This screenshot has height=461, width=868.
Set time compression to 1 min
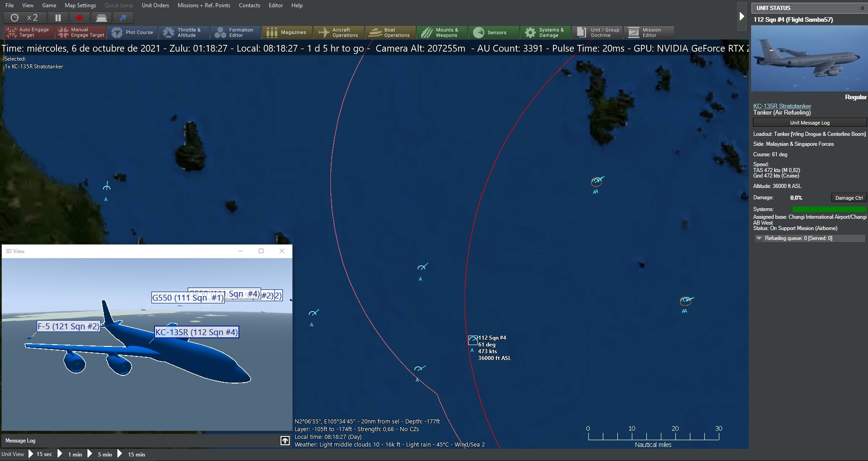pyautogui.click(x=75, y=454)
